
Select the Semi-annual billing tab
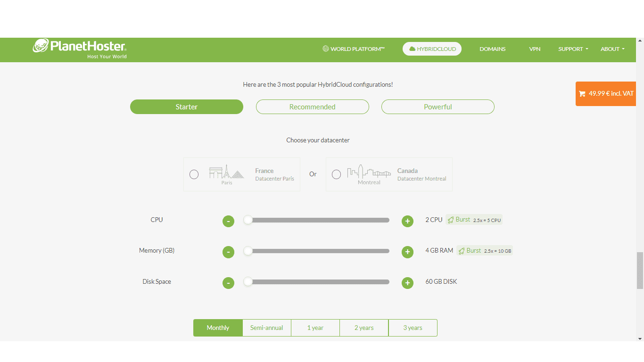pos(267,328)
